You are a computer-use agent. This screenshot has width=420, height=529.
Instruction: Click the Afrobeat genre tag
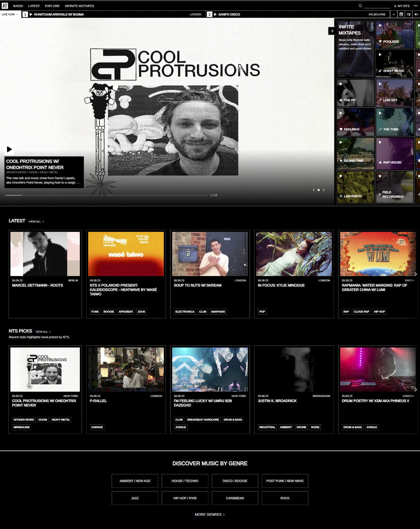126,311
